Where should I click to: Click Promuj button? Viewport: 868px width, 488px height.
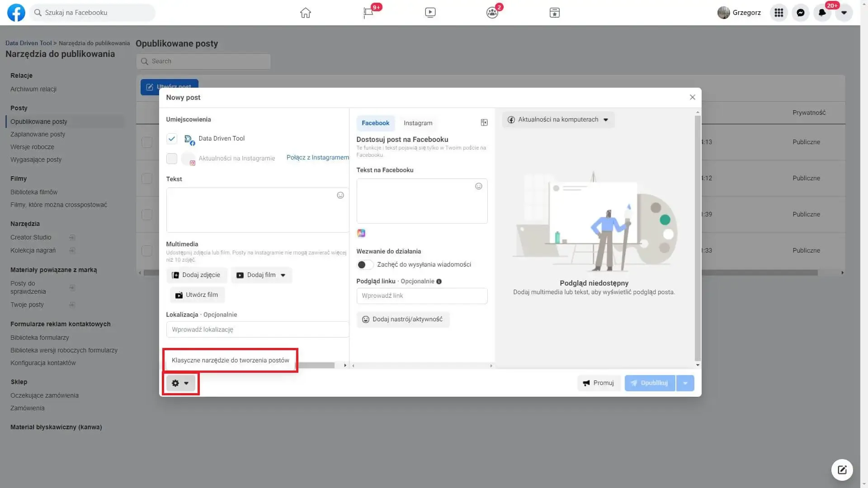[x=599, y=383]
